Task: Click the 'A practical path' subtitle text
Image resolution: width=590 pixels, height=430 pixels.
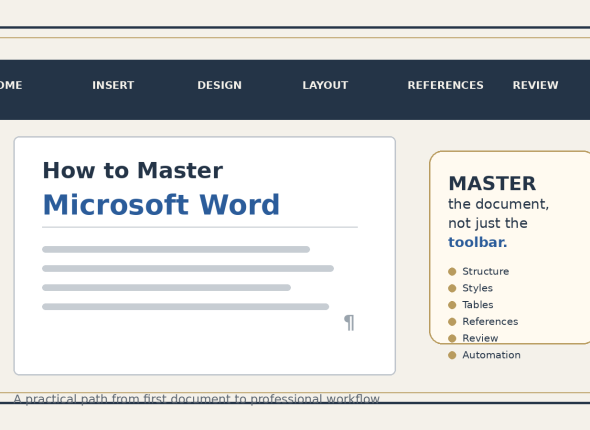Action: point(196,399)
